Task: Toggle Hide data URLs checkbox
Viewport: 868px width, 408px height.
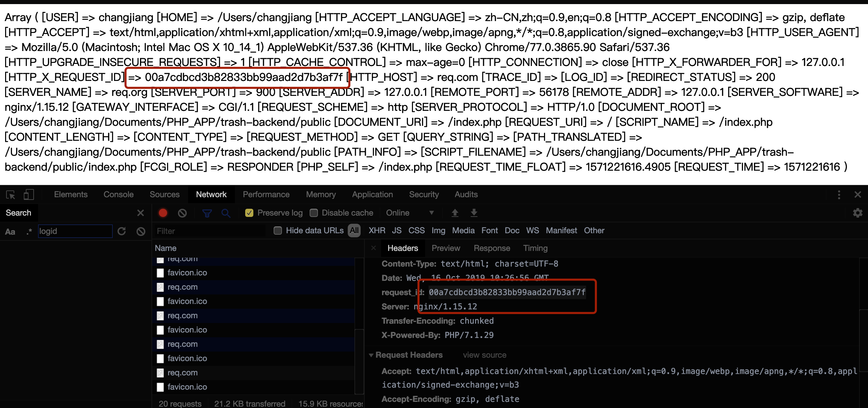Action: [x=277, y=230]
